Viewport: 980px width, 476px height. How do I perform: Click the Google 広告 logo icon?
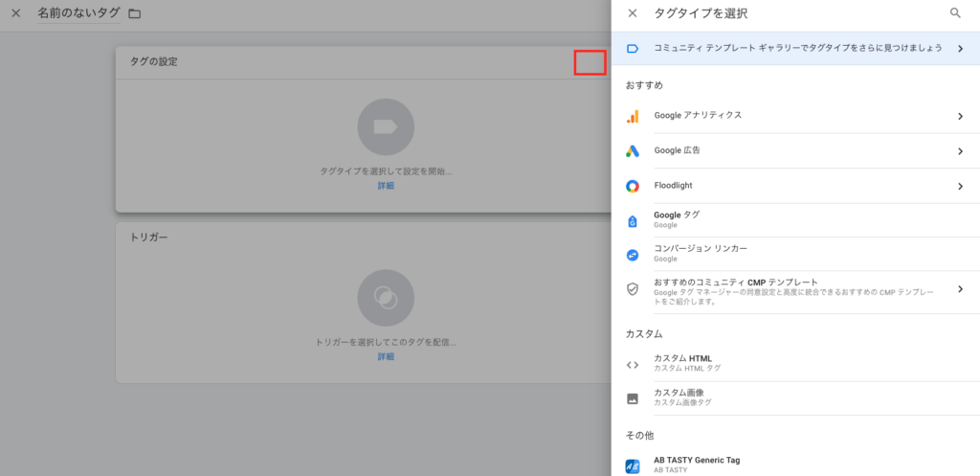click(633, 150)
